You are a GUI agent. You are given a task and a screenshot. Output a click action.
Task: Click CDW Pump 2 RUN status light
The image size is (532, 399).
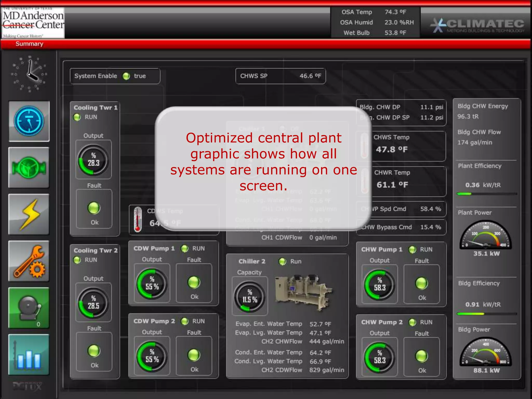click(185, 321)
